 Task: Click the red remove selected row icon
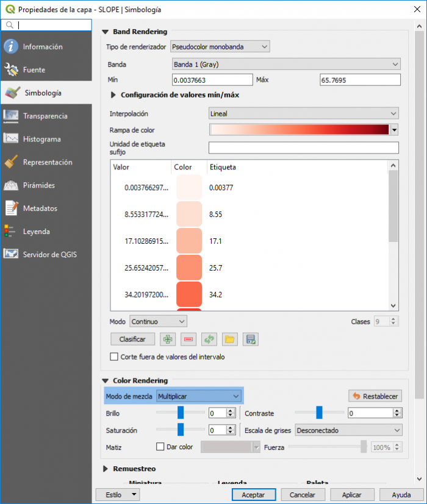[x=188, y=339]
